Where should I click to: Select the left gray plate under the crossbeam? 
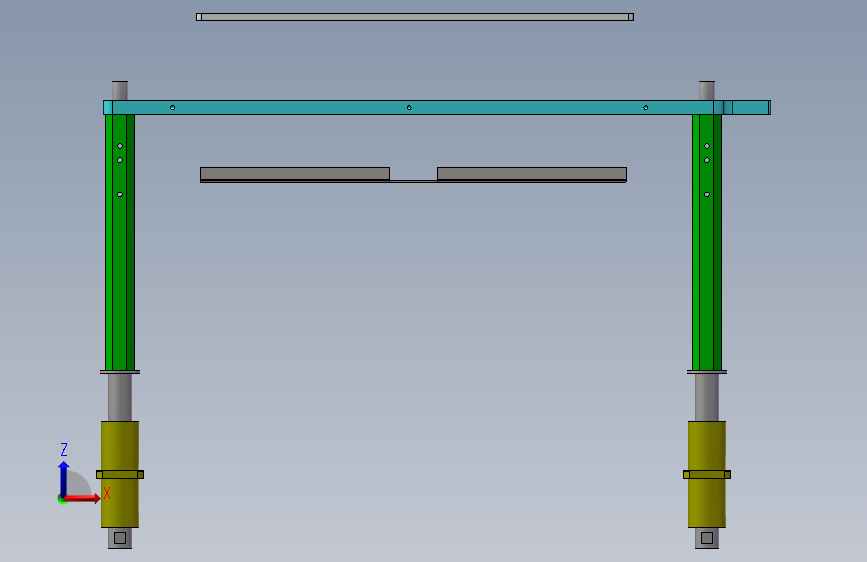pyautogui.click(x=295, y=174)
